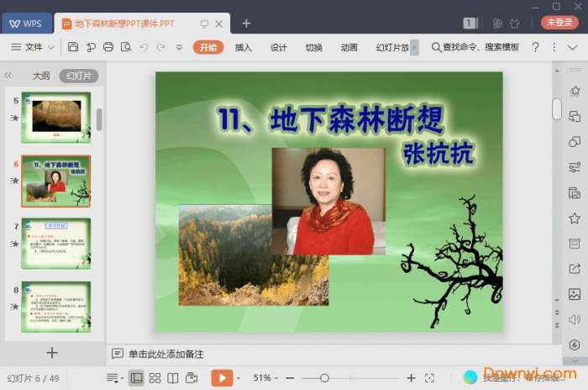The height and width of the screenshot is (390, 588).
Task: Select the 切换 ribbon tab
Action: tap(313, 47)
